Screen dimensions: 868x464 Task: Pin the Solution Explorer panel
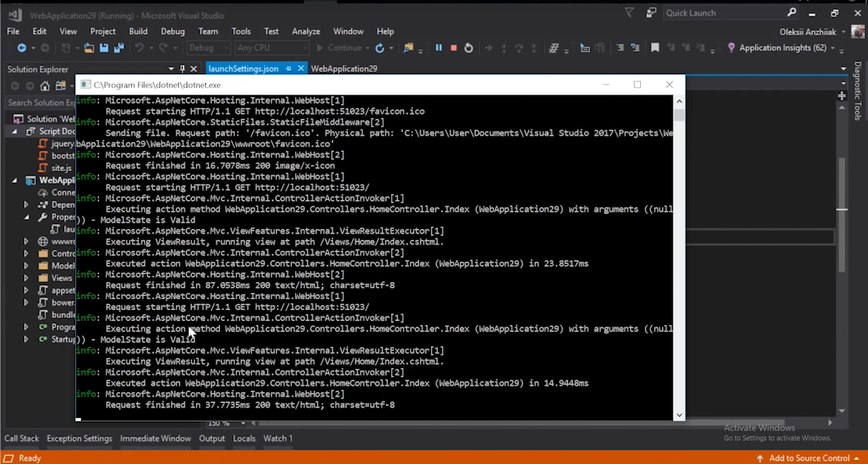[x=182, y=69]
